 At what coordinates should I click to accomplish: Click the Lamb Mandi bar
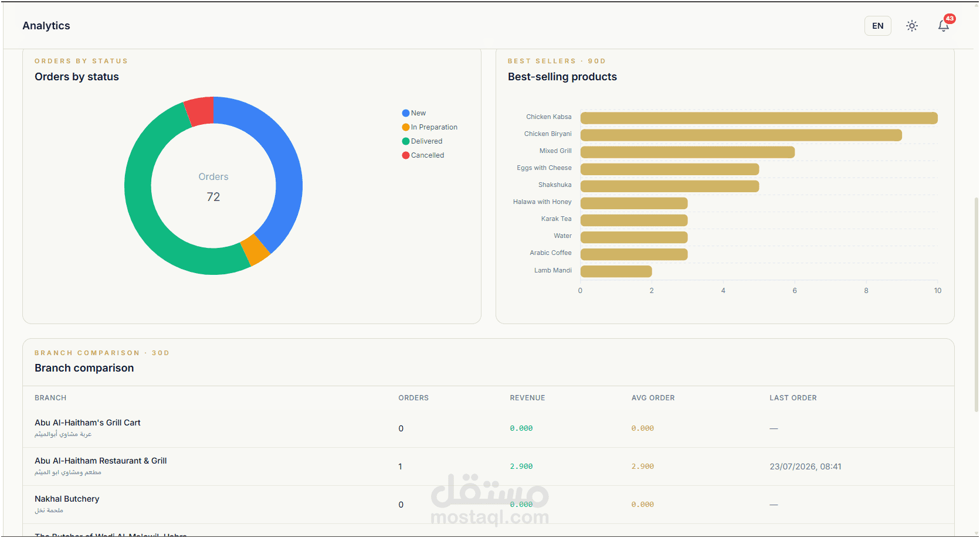(x=616, y=271)
